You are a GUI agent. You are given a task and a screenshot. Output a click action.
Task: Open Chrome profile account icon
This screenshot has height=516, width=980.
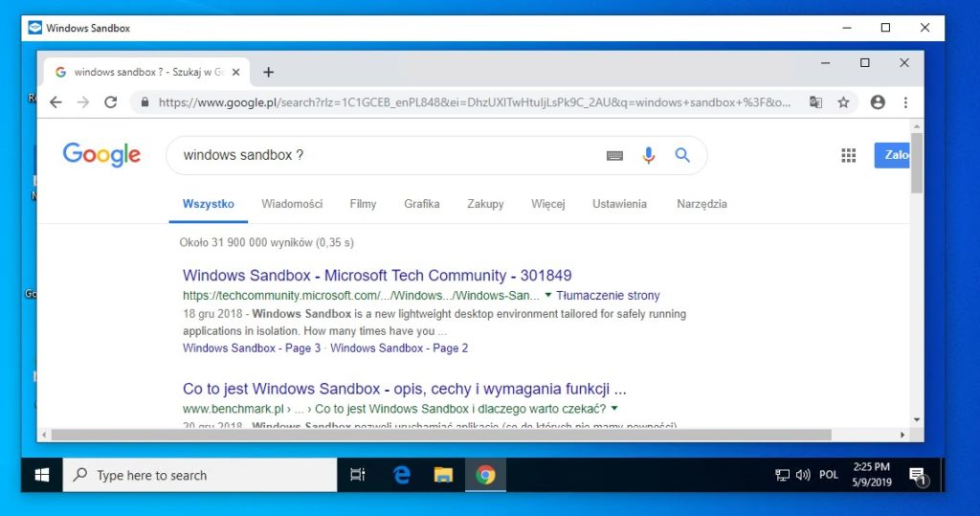pyautogui.click(x=878, y=102)
